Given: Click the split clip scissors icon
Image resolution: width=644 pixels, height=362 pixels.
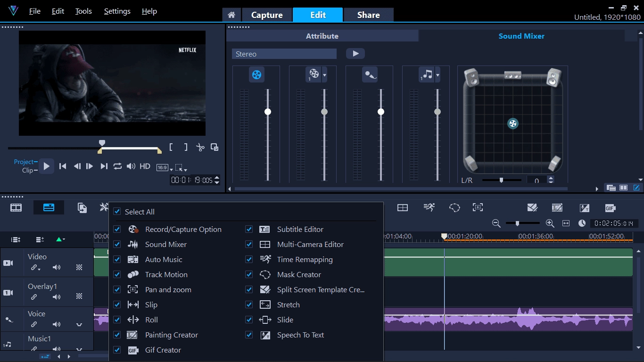Looking at the screenshot, I should click(x=200, y=147).
